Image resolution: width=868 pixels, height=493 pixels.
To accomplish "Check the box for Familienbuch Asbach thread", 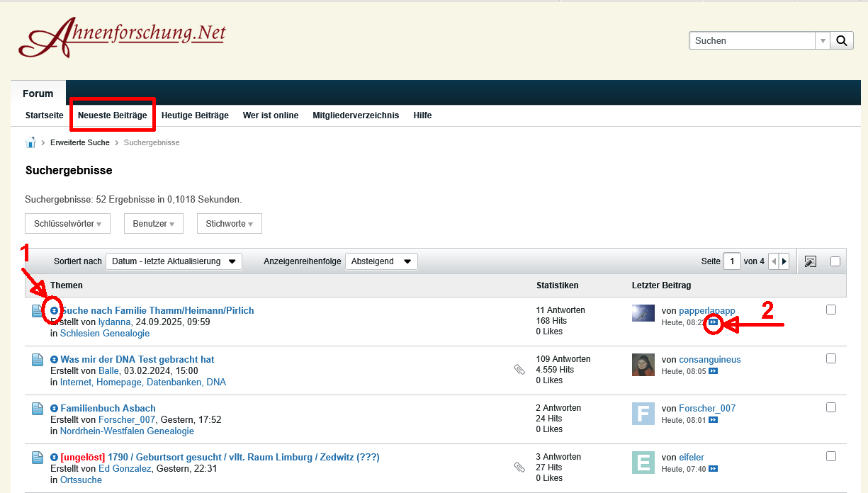I will point(831,407).
